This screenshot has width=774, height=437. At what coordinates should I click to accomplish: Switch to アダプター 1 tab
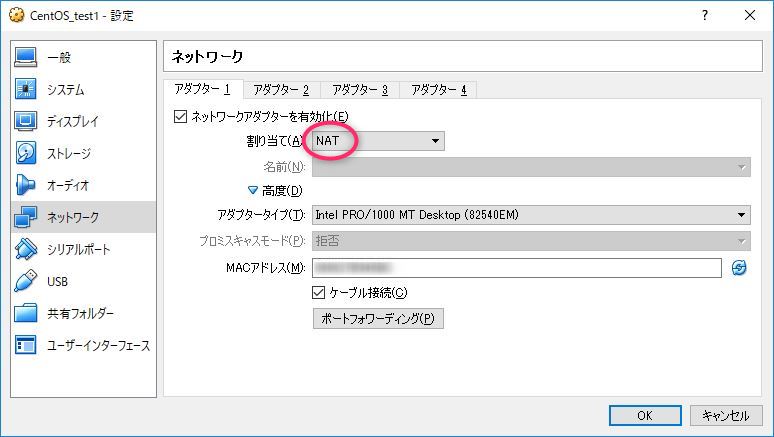(202, 89)
